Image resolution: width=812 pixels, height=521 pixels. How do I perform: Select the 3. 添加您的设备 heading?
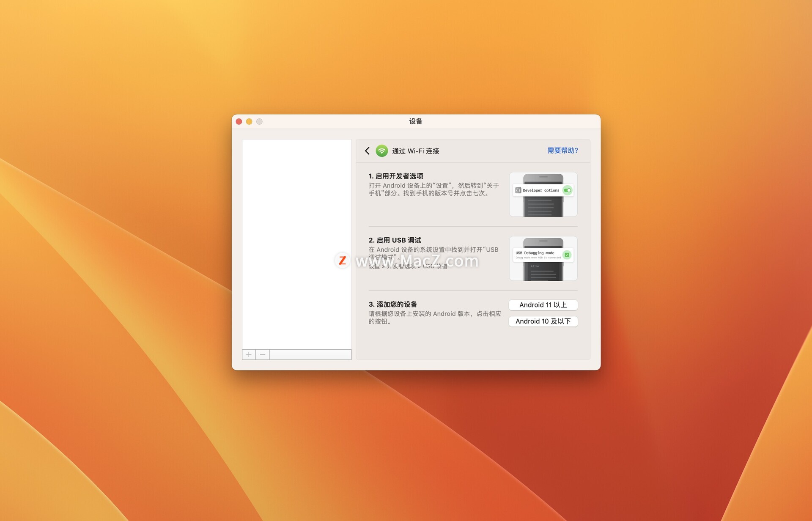click(x=393, y=304)
